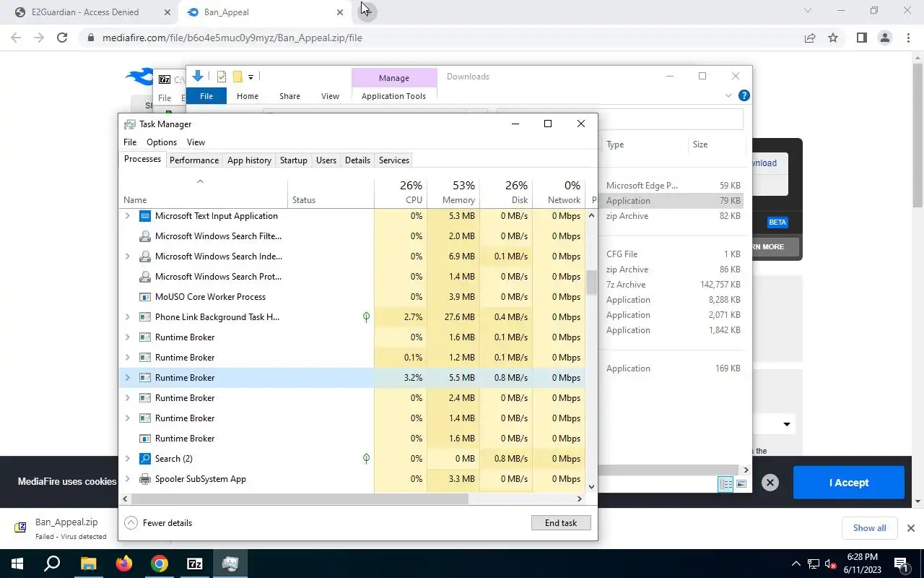Switch Explorer to large icons view
The width and height of the screenshot is (924, 578).
(741, 484)
